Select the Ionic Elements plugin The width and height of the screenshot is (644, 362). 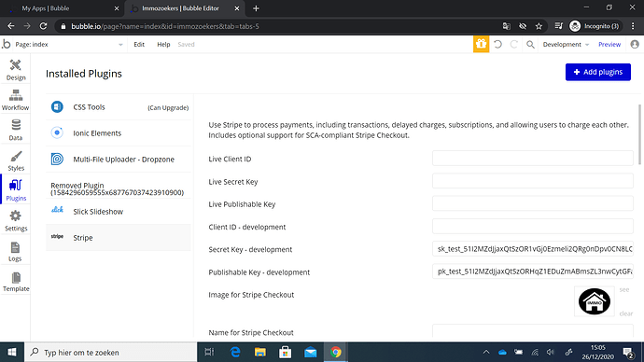coord(119,133)
